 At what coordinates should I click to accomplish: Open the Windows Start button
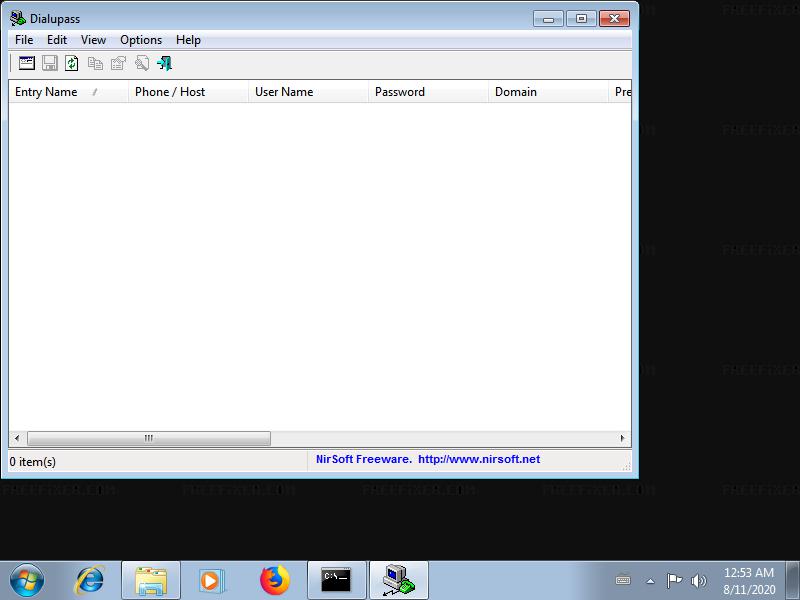tap(27, 580)
